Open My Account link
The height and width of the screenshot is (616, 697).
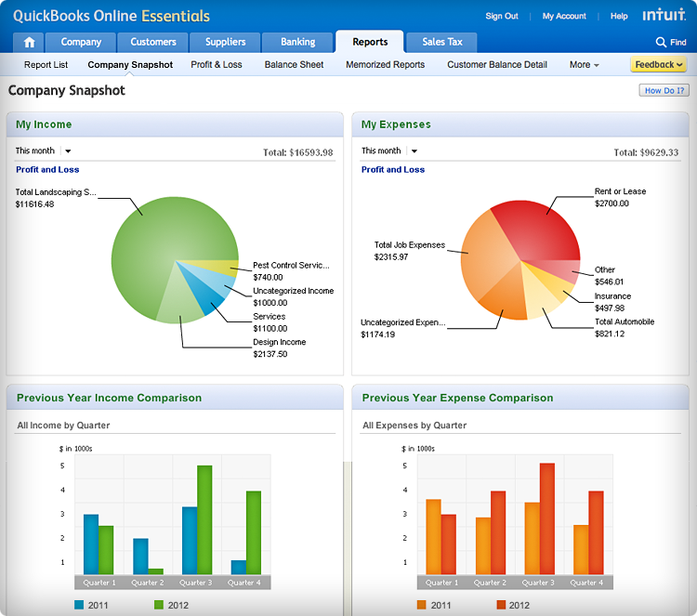point(564,16)
